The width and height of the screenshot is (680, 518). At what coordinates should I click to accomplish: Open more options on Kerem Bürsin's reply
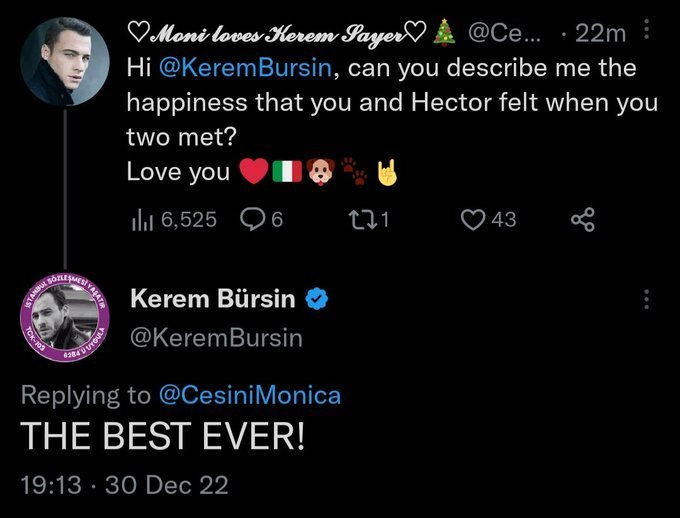pos(645,299)
